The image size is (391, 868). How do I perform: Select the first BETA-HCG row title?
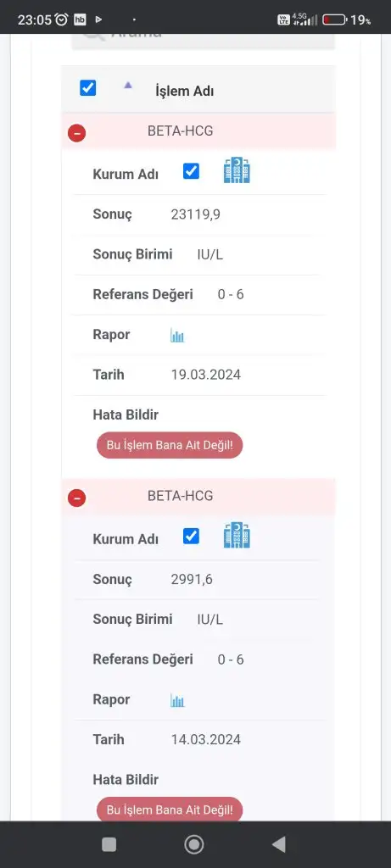[x=180, y=131]
